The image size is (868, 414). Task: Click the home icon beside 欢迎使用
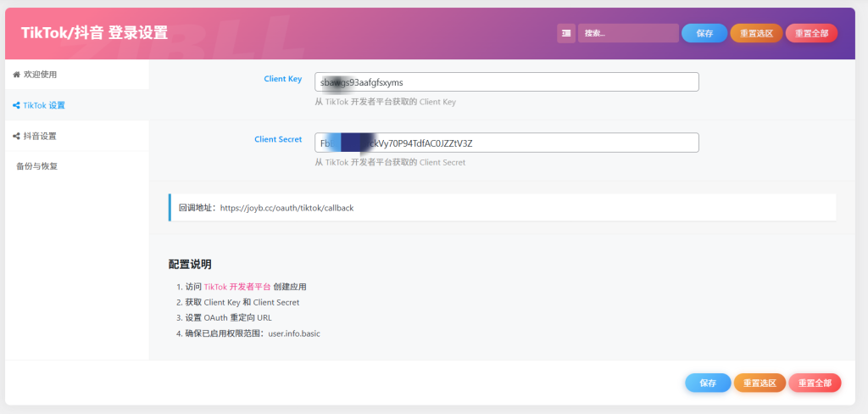16,75
